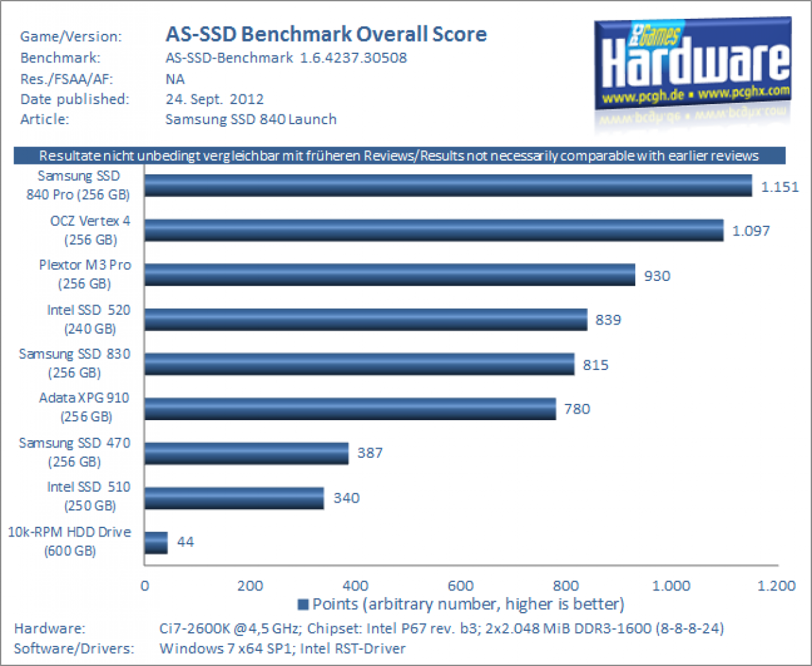Screen dimensions: 812x666
Task: Click the score value 387
Action: tap(370, 453)
